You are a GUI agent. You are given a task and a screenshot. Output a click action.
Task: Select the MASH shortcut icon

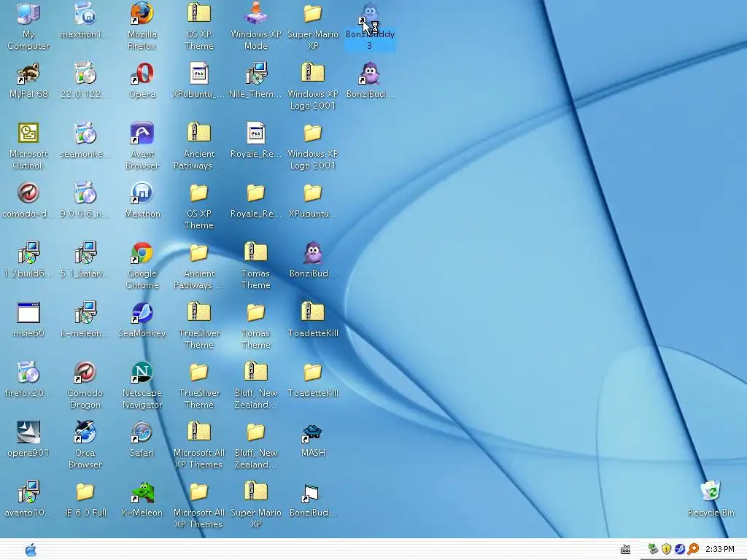312,433
